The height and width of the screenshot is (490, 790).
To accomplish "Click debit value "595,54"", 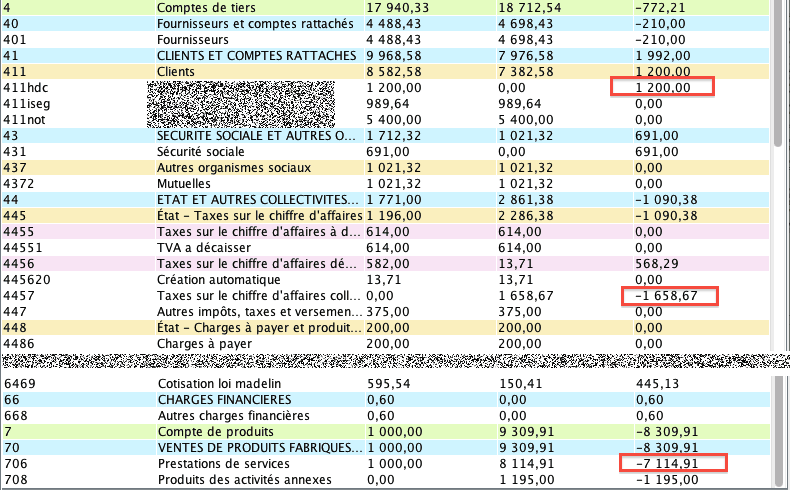I will coord(389,384).
